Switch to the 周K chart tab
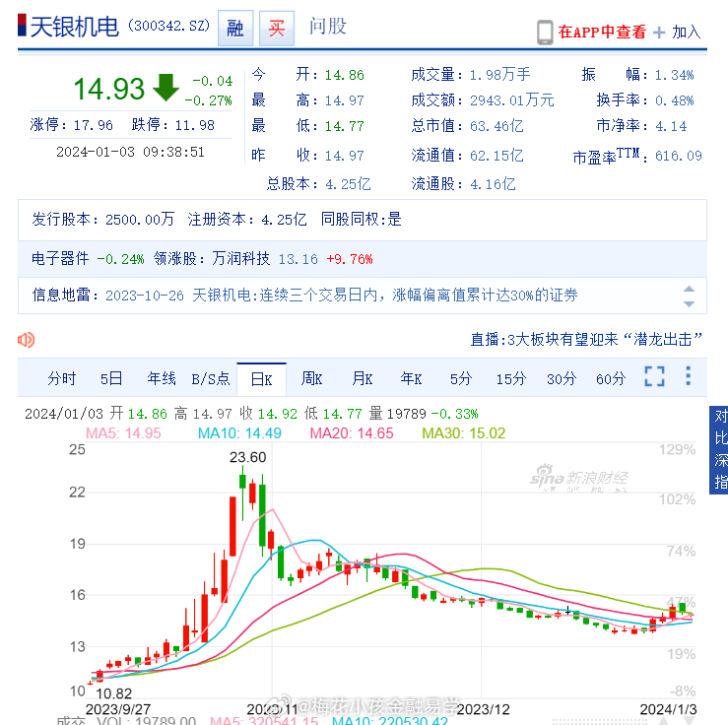728x725 pixels. click(311, 378)
